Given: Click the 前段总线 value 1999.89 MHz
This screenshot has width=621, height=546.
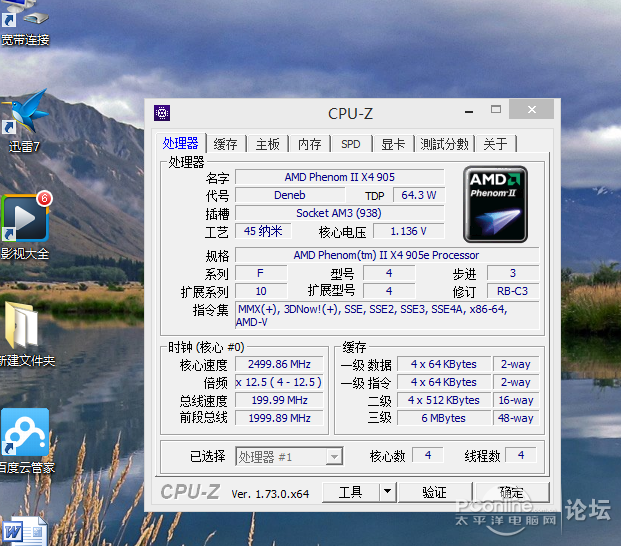Looking at the screenshot, I should (279, 418).
